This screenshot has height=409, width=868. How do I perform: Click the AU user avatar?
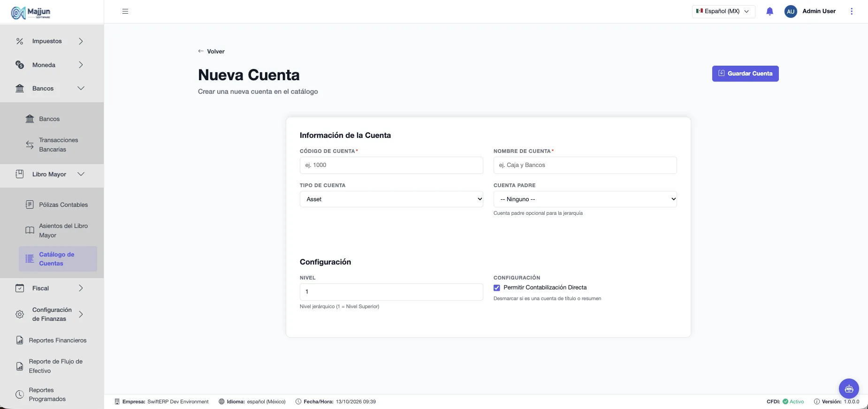tap(791, 11)
